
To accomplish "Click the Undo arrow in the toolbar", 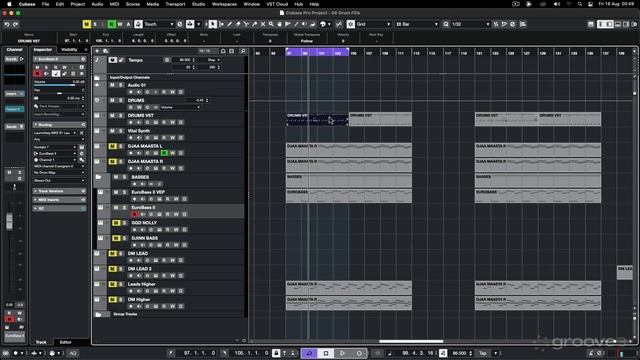I will click(7, 24).
